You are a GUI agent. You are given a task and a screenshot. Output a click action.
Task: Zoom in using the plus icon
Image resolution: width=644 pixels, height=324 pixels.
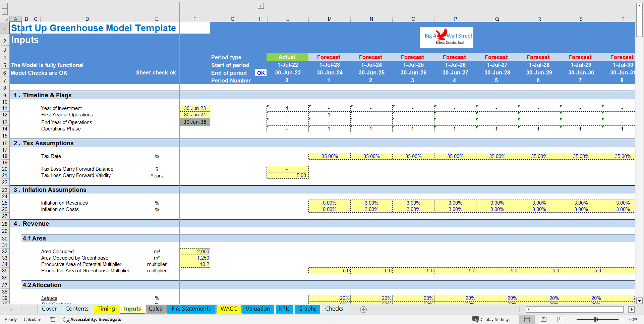pyautogui.click(x=622, y=319)
